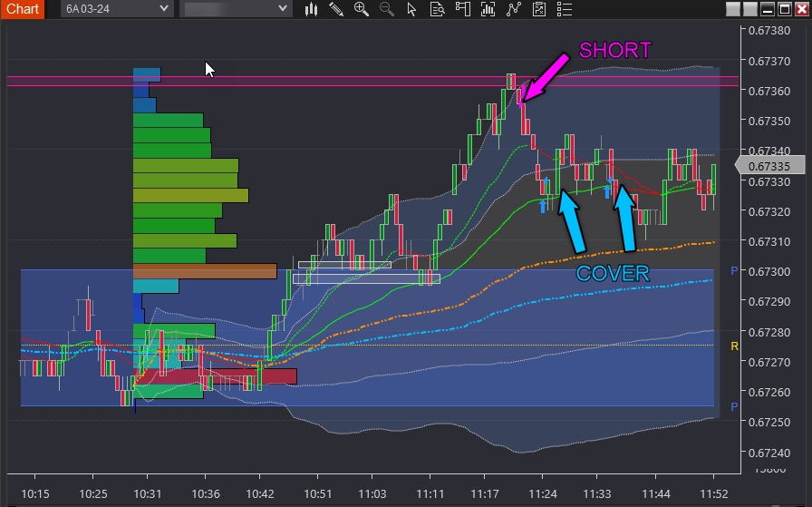Click the yellow R label on price axis

pyautogui.click(x=734, y=346)
